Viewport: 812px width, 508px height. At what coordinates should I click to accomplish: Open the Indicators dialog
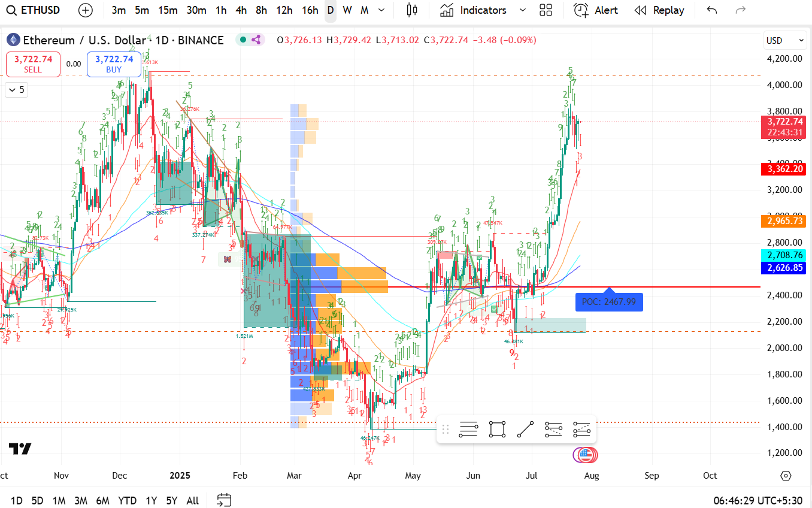point(473,10)
